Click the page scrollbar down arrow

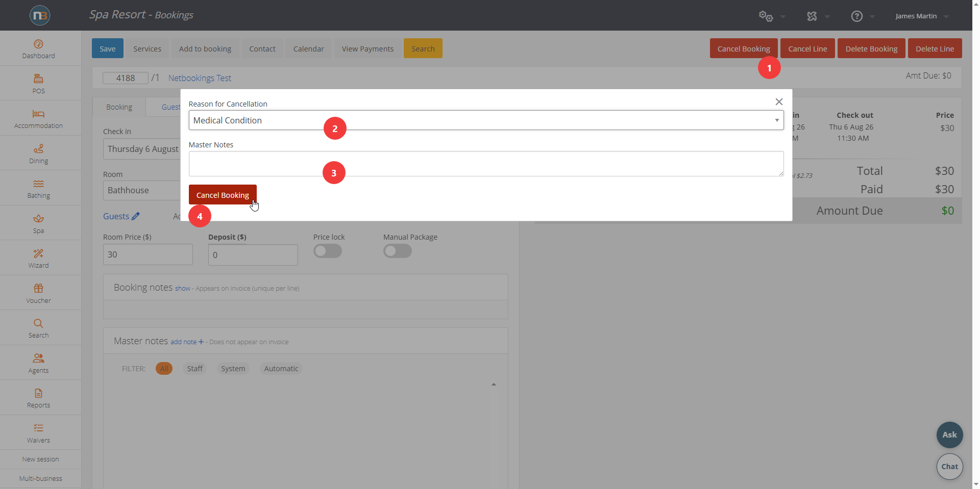pyautogui.click(x=976, y=484)
